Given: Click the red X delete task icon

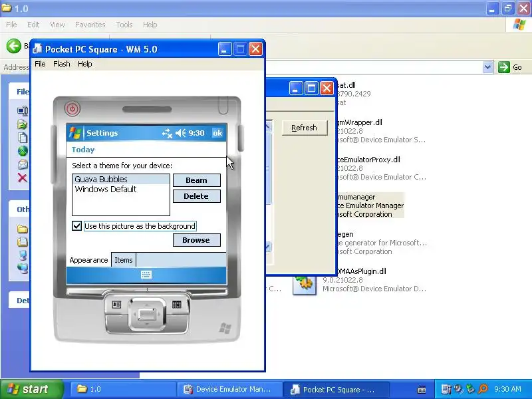Looking at the screenshot, I should point(23,178).
